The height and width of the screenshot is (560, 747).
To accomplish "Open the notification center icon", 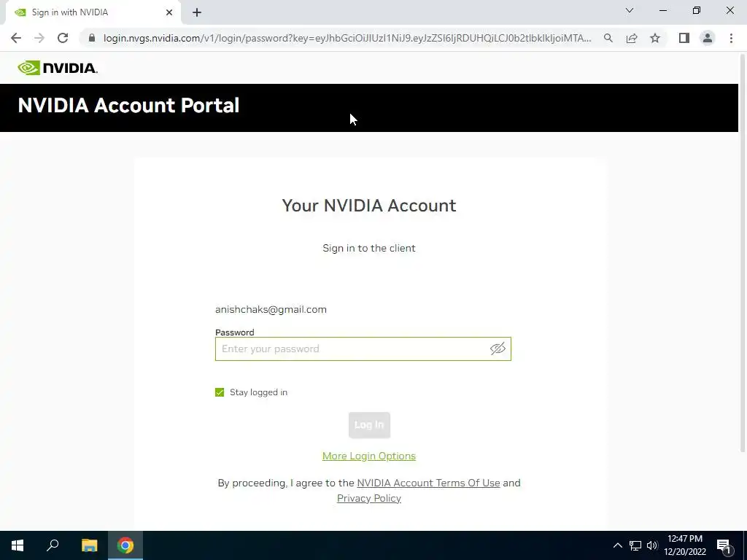I will [x=724, y=545].
